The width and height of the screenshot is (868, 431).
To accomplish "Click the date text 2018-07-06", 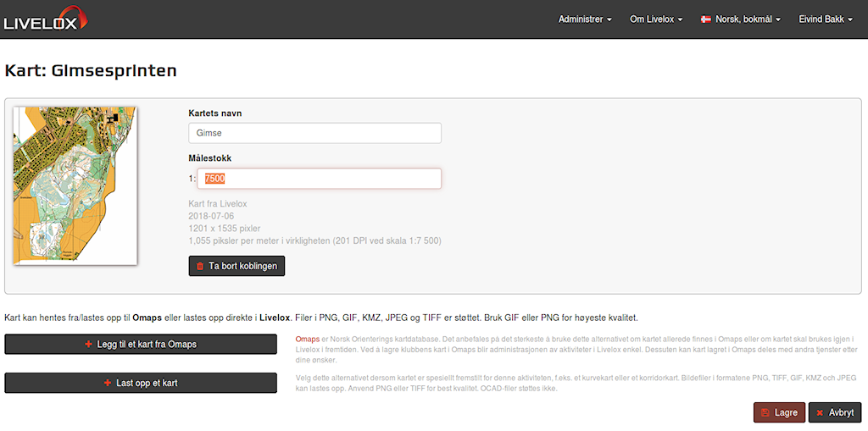I will point(211,216).
